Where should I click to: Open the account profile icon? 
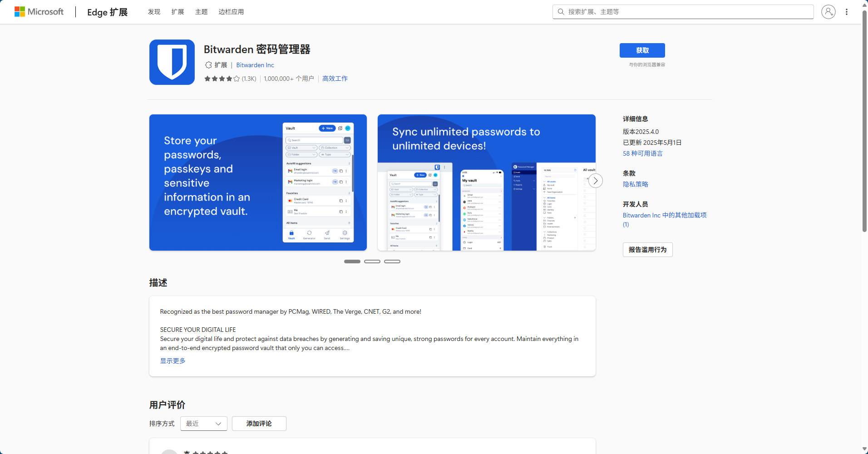(x=828, y=12)
